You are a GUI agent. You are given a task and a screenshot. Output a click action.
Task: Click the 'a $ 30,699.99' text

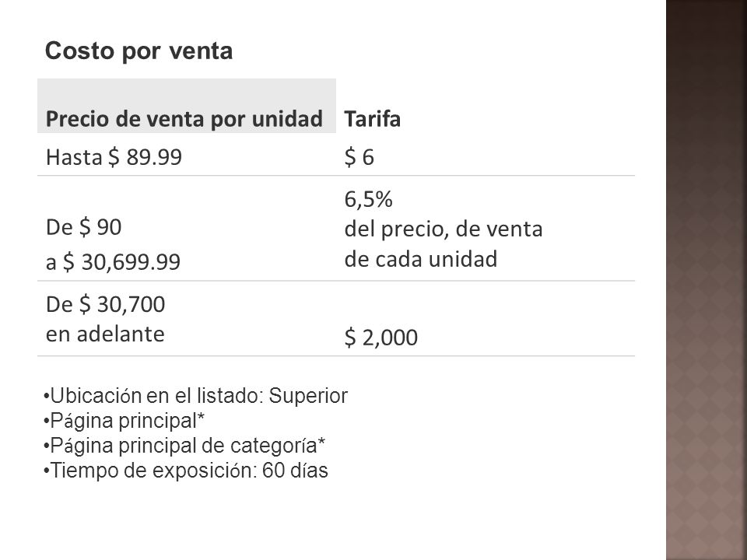click(x=113, y=262)
